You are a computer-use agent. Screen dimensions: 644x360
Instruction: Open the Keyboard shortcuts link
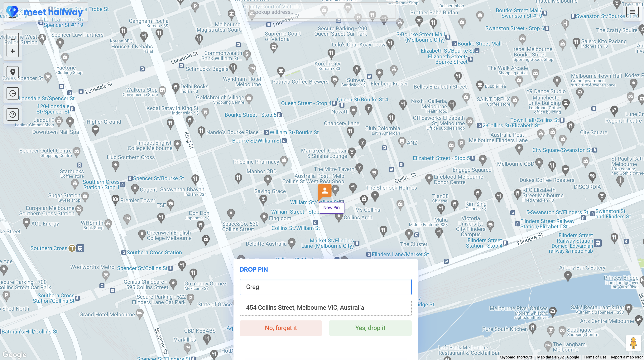click(x=516, y=357)
